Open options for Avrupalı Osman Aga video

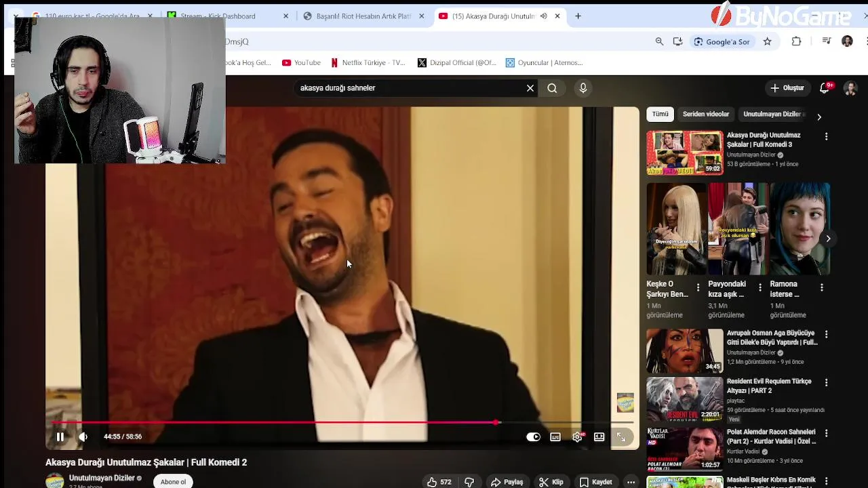pos(826,334)
